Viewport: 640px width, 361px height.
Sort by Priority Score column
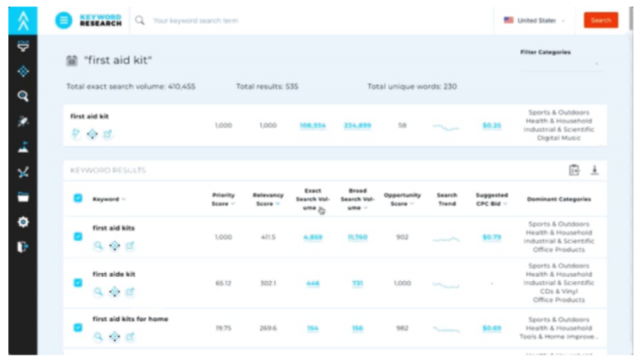click(223, 199)
